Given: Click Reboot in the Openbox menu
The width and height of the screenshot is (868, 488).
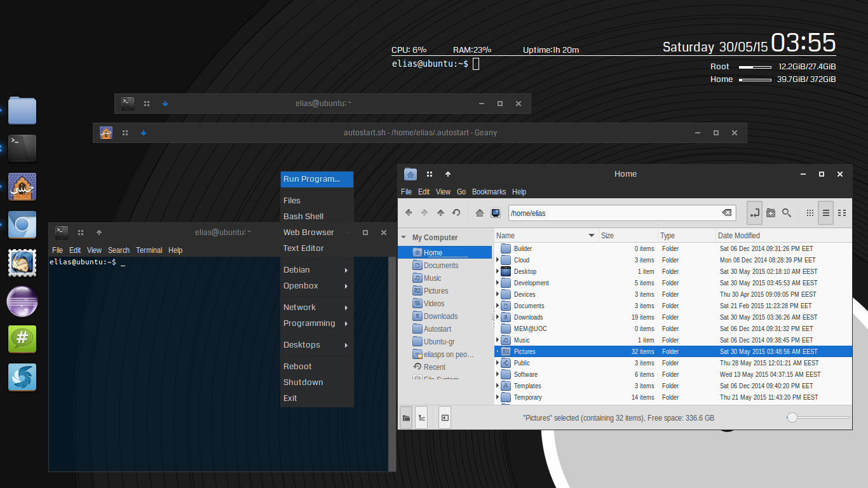Looking at the screenshot, I should [317, 367].
